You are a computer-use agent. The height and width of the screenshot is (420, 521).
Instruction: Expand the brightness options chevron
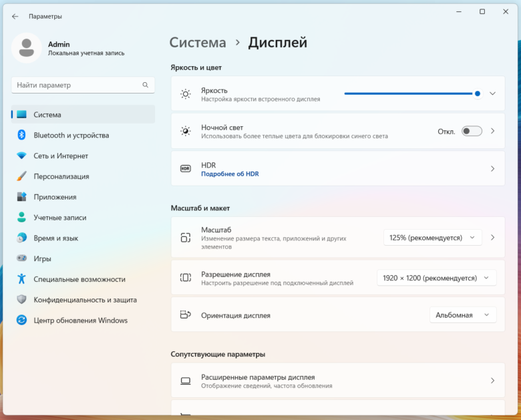pyautogui.click(x=492, y=93)
